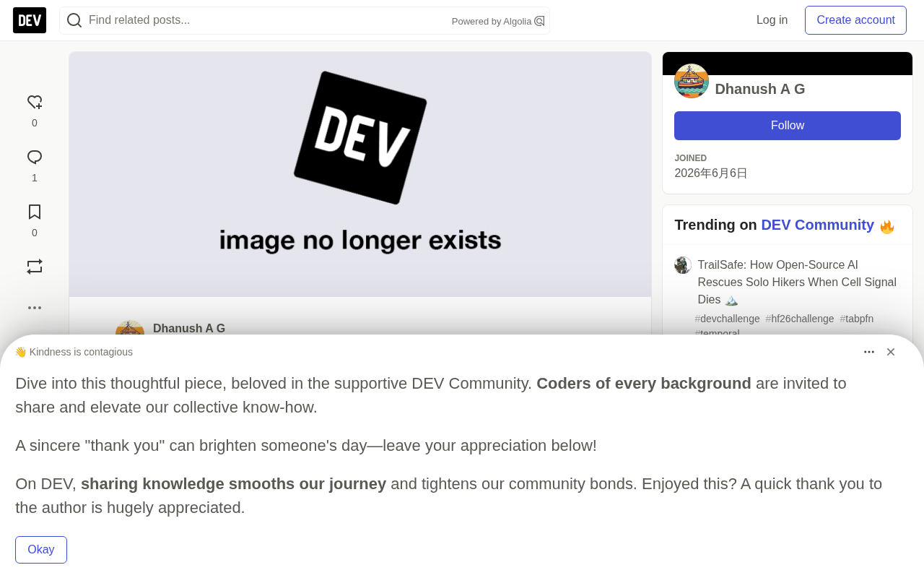Open the #tabpfn tag

857,319
